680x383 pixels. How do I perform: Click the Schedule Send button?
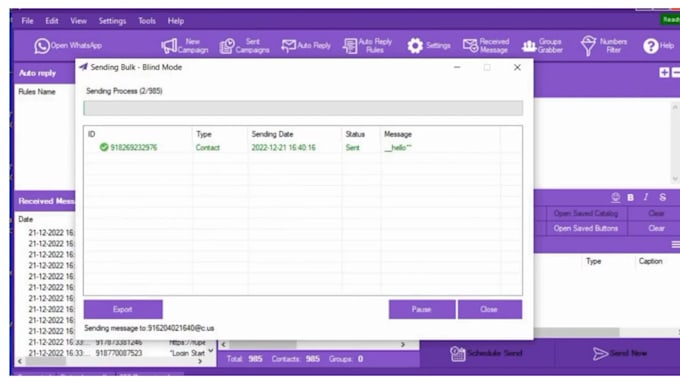[x=486, y=354]
